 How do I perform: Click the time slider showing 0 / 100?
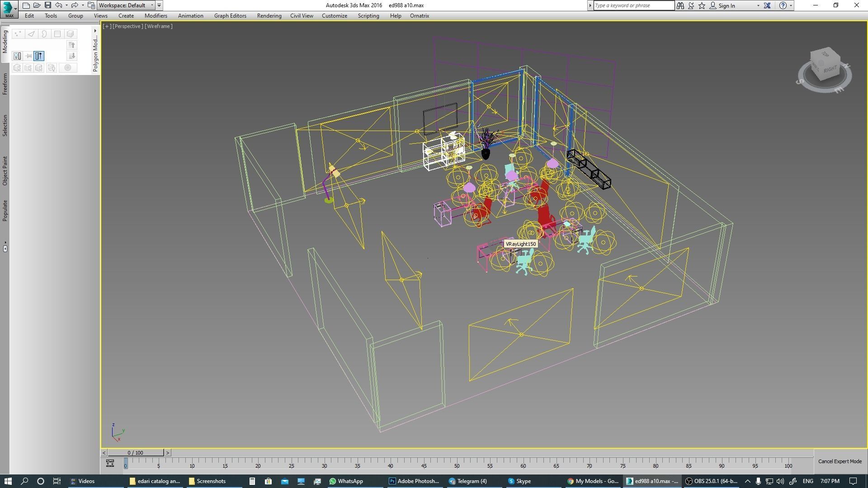pos(135,453)
